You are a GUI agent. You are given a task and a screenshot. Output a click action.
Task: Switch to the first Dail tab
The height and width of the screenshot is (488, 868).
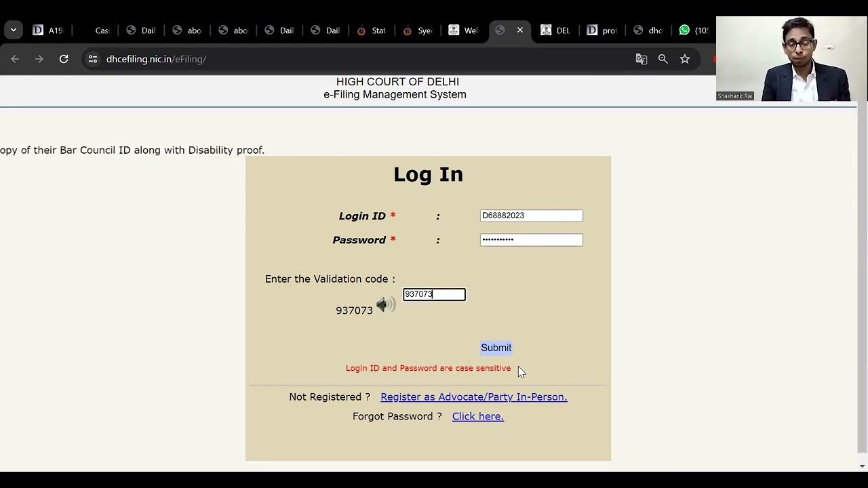pos(141,30)
